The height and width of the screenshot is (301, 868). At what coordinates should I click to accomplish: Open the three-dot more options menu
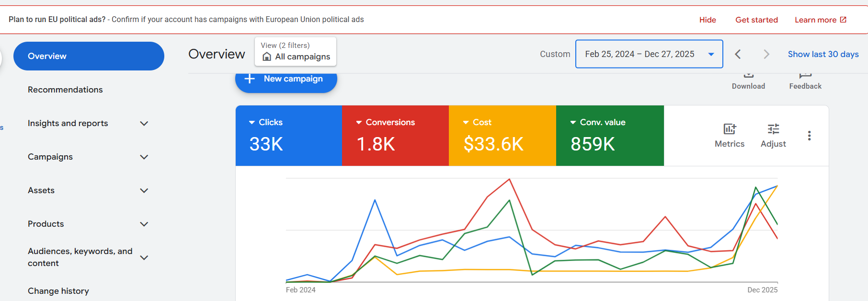tap(809, 136)
